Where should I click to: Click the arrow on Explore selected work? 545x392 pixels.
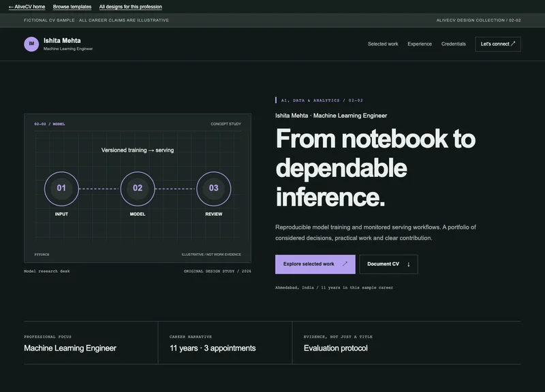[345, 264]
